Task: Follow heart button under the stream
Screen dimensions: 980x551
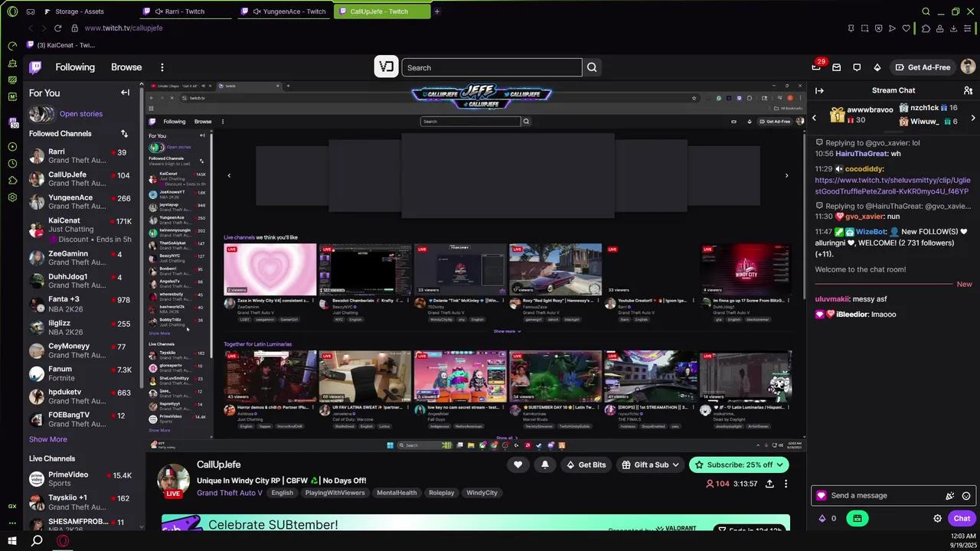Action: pos(518,465)
